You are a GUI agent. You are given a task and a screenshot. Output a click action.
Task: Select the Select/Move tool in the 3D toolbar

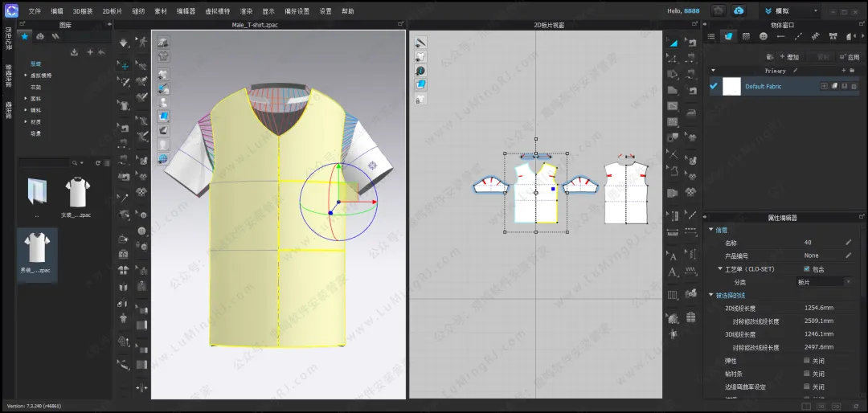coord(123,66)
